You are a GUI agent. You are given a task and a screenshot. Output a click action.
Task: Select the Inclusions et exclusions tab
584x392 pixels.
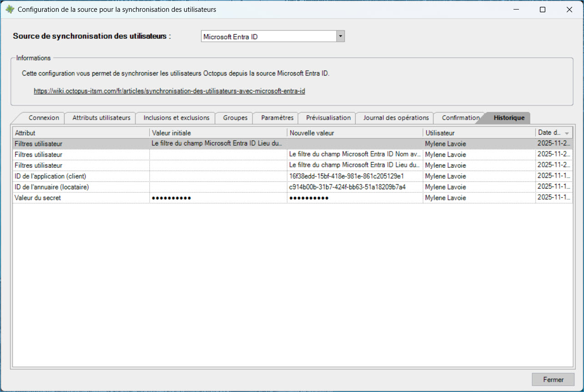(x=176, y=118)
